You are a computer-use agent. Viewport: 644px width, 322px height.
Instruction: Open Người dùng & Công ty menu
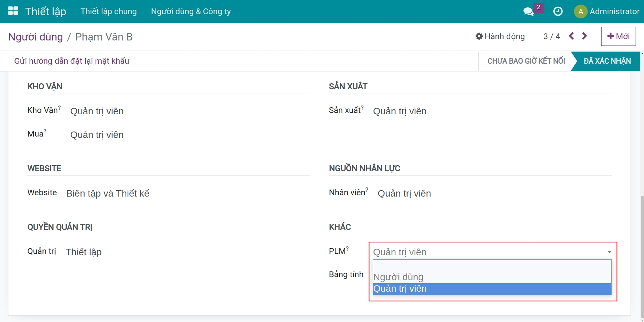click(x=191, y=11)
